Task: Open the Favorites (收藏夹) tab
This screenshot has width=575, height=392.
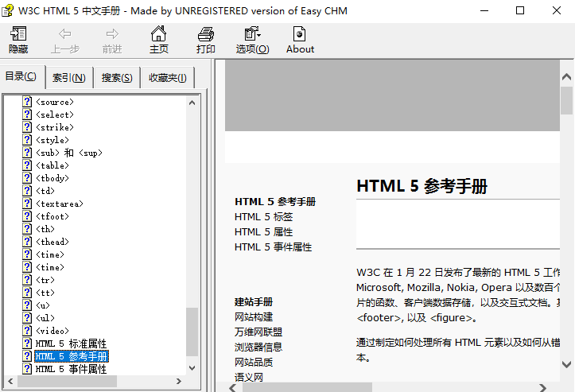Action: click(167, 78)
